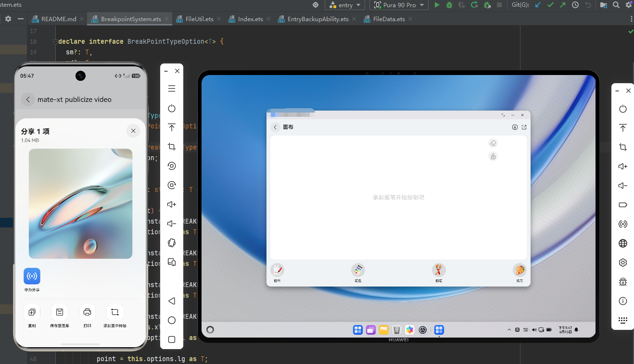Viewport: 634px width, 364px height.
Task: Open tablet dock trash bin
Action: (396, 330)
